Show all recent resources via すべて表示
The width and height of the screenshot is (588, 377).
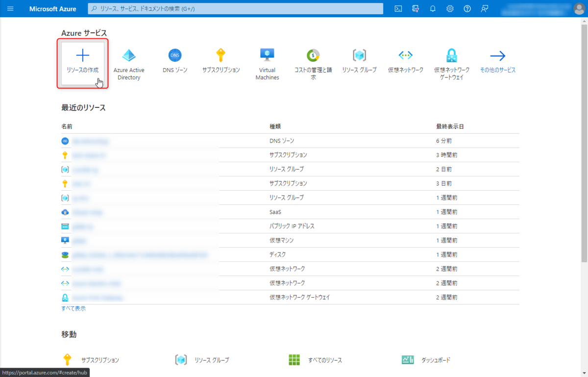point(73,308)
